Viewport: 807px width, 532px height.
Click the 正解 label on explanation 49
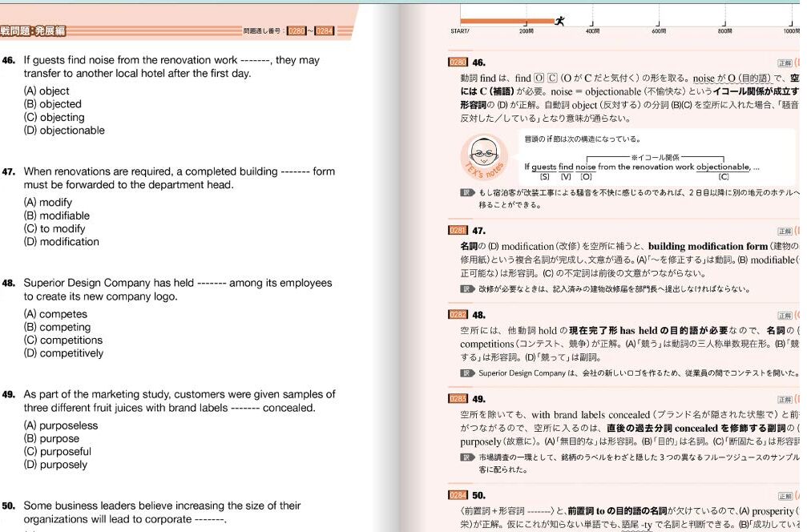(785, 400)
